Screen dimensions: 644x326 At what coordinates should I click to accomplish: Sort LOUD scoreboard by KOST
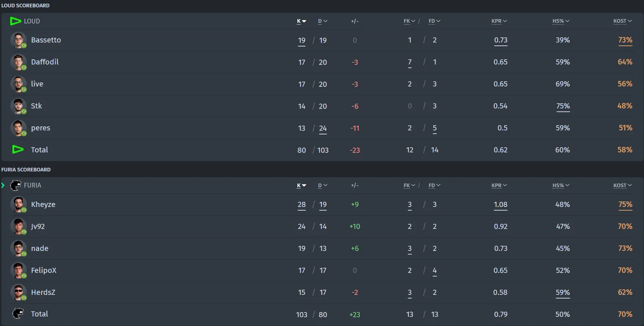coord(622,21)
